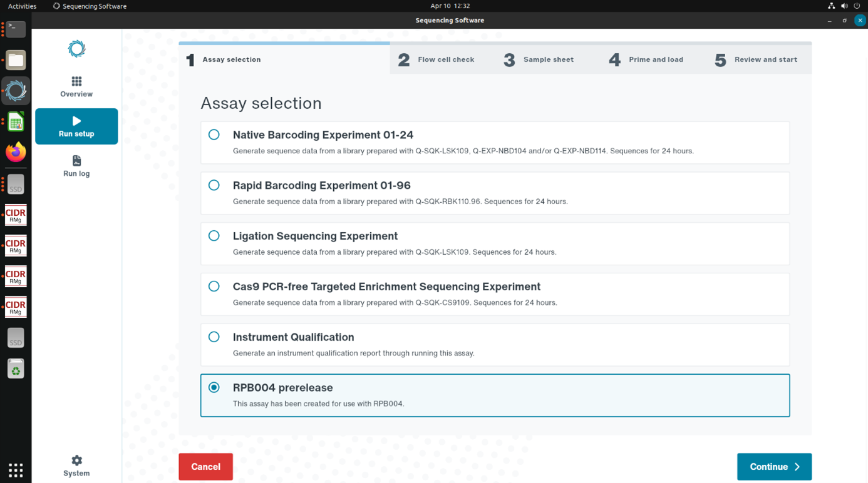The height and width of the screenshot is (483, 868).
Task: Choose Ligation Sequencing Experiment radio button
Action: 214,236
